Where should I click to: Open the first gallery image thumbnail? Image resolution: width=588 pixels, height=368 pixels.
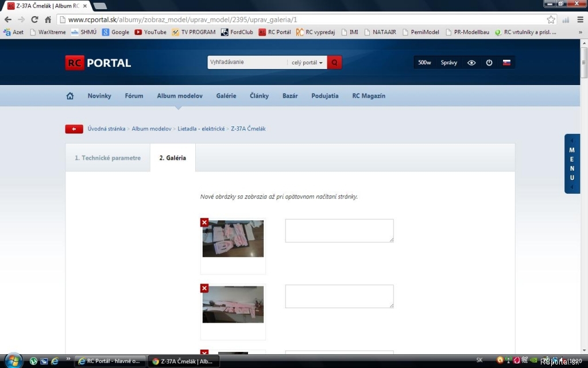click(233, 239)
